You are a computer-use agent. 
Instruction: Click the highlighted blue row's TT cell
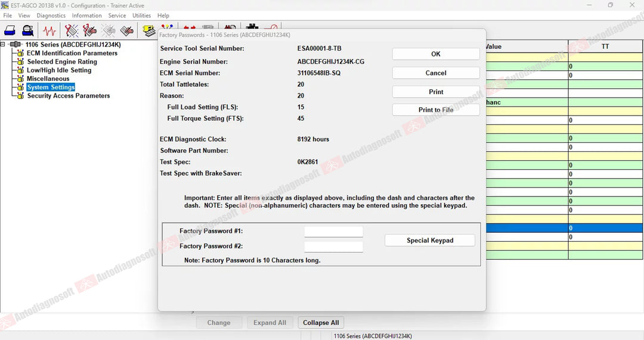point(605,228)
